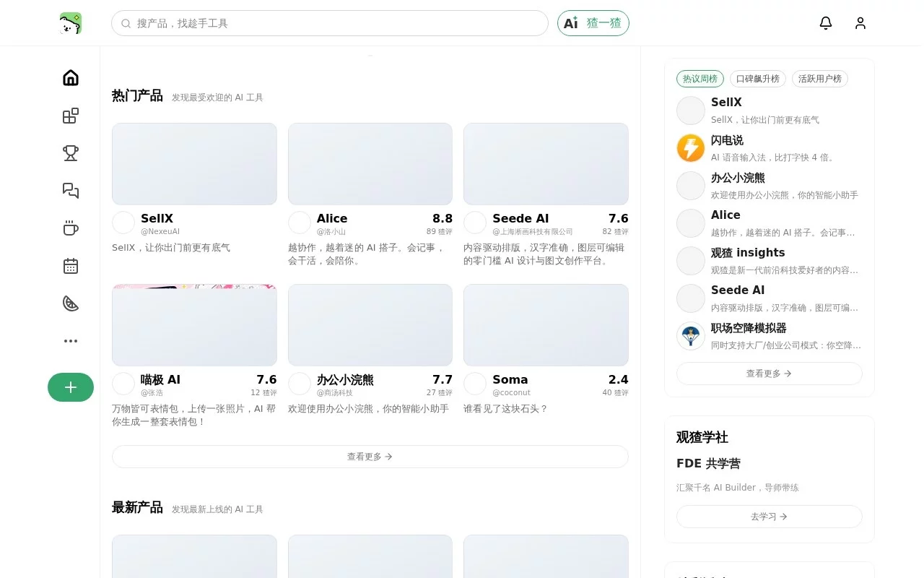This screenshot has width=924, height=578.
Task: Open the Alice product card thumbnail
Action: [370, 164]
